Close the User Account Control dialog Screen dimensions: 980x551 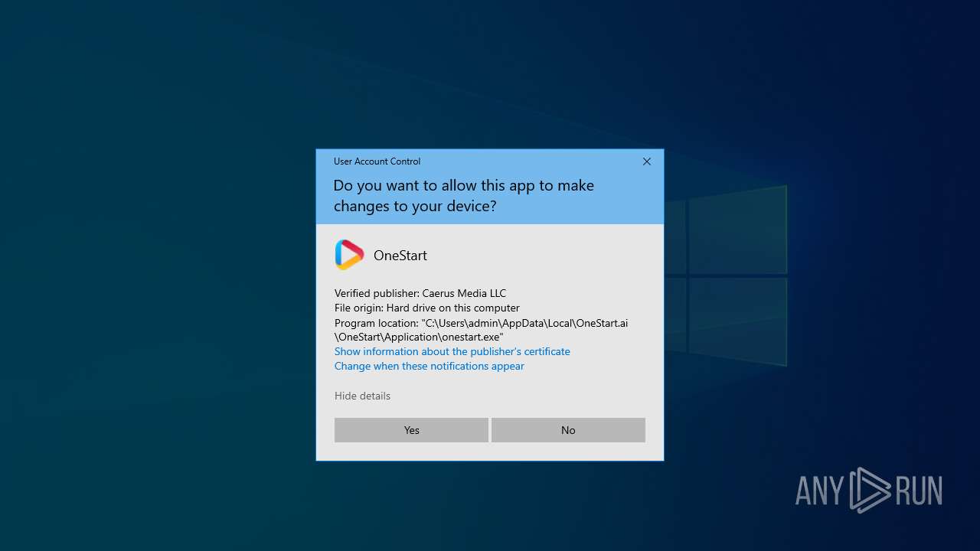(647, 161)
